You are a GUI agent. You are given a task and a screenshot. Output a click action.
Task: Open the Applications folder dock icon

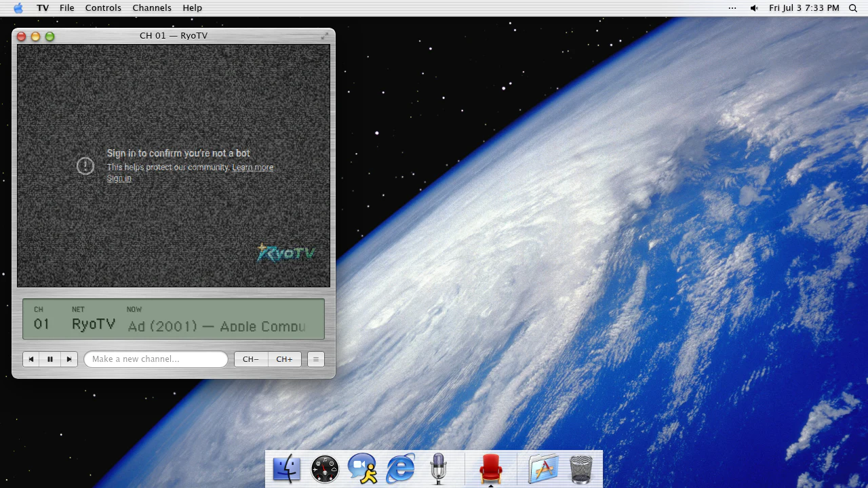[543, 468]
